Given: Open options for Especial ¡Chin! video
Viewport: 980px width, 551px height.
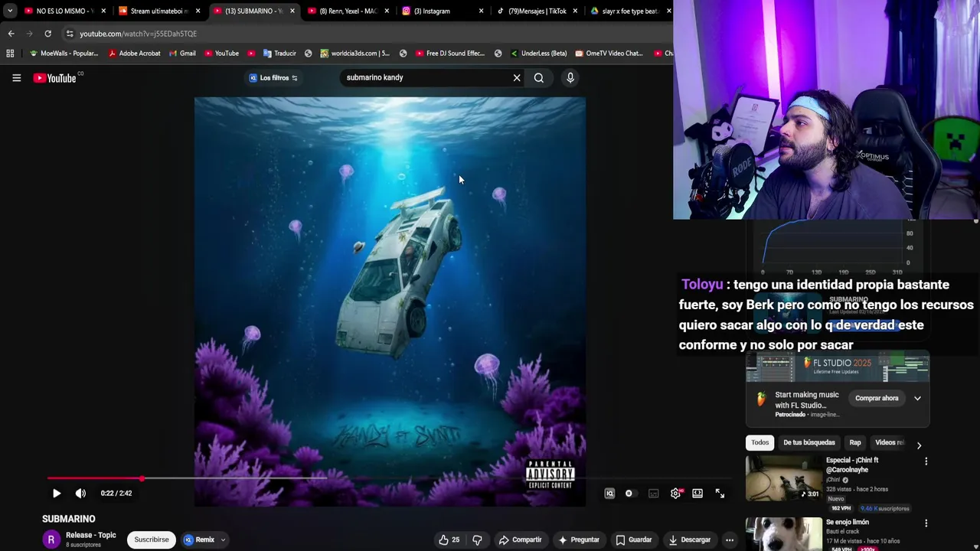Looking at the screenshot, I should [926, 461].
